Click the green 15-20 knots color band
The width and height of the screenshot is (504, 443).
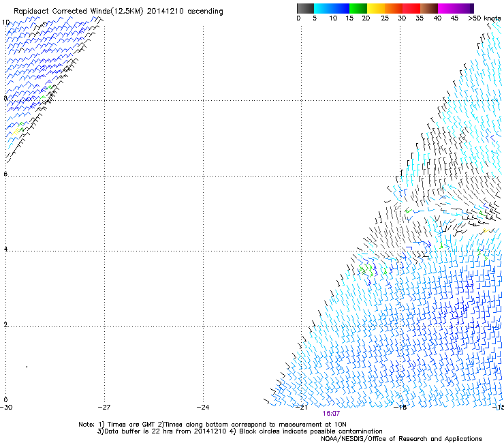358,8
